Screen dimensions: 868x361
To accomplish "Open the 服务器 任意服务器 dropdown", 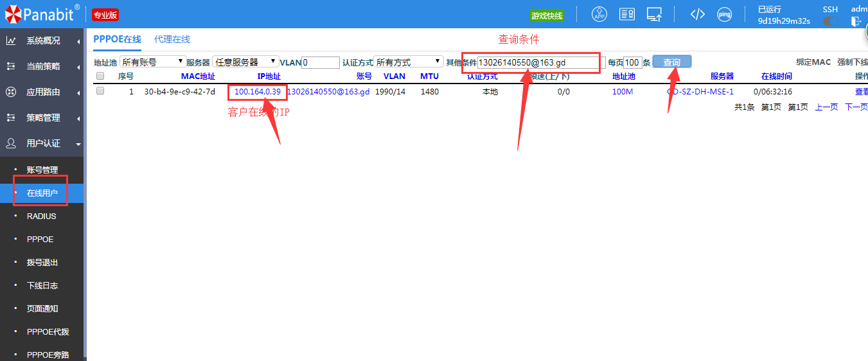I will click(x=245, y=62).
